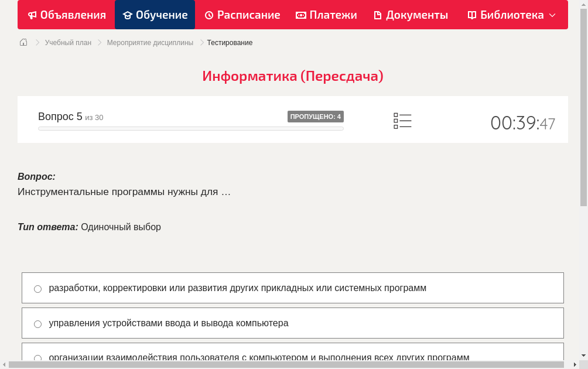Click the clock icon next to Расписание

click(x=210, y=15)
